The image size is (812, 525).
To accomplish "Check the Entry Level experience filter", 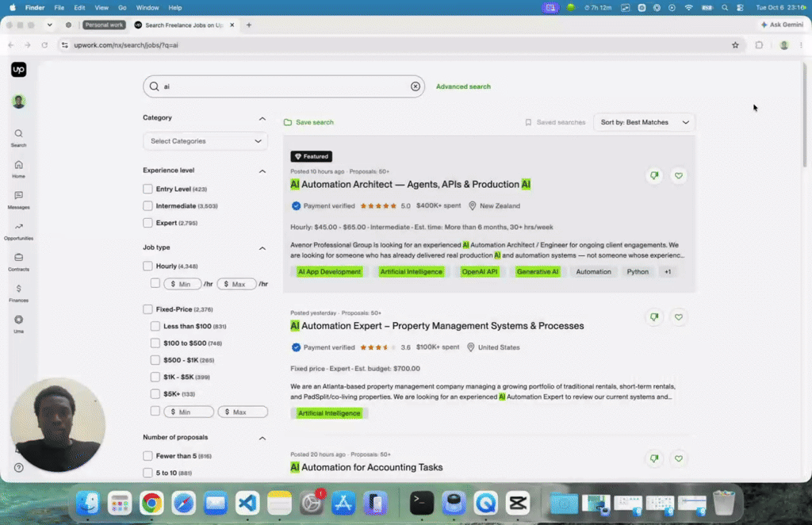I will 147,189.
